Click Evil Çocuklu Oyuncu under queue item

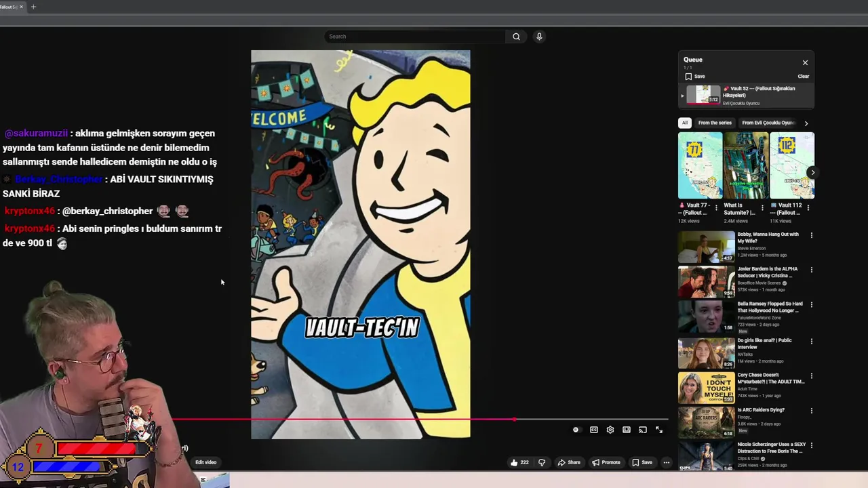pyautogui.click(x=741, y=103)
